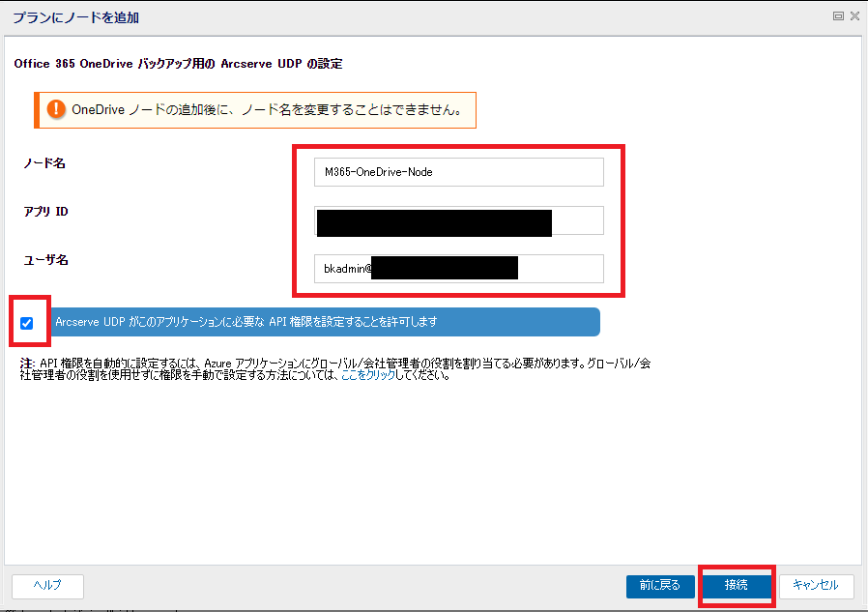Click the Arcserve UDP API 権限 permission text

coord(246,322)
